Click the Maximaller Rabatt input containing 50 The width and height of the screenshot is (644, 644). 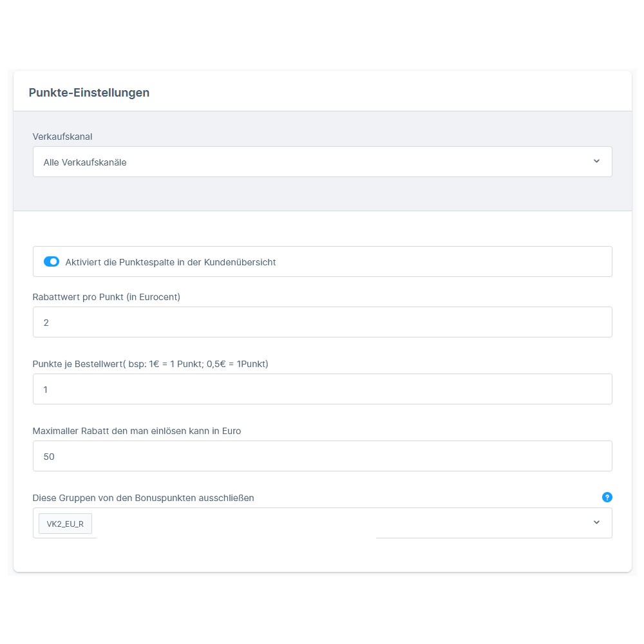pyautogui.click(x=322, y=456)
